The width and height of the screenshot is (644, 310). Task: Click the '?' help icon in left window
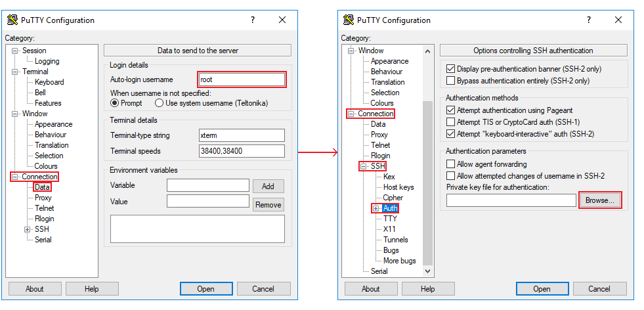point(253,20)
